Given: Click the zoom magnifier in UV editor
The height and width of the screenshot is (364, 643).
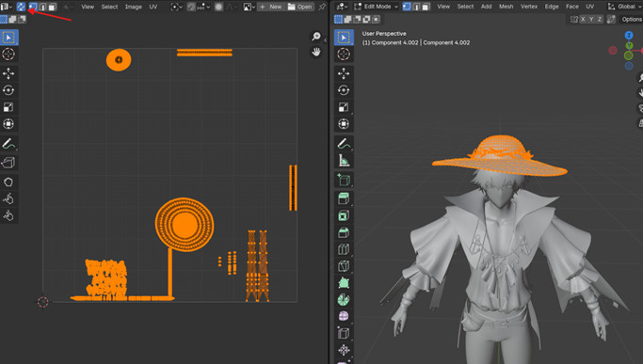Looking at the screenshot, I should (x=316, y=37).
